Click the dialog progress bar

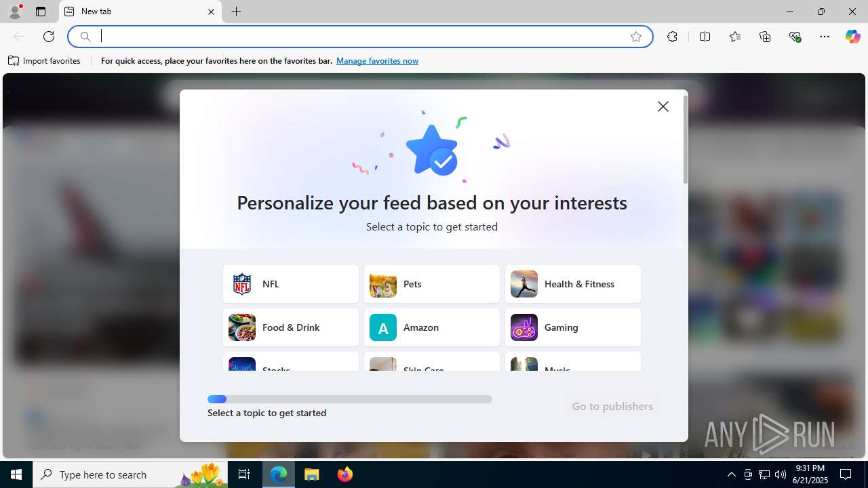coord(350,399)
